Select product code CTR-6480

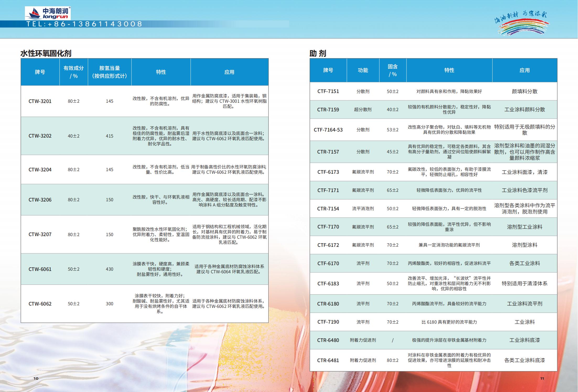coord(328,340)
